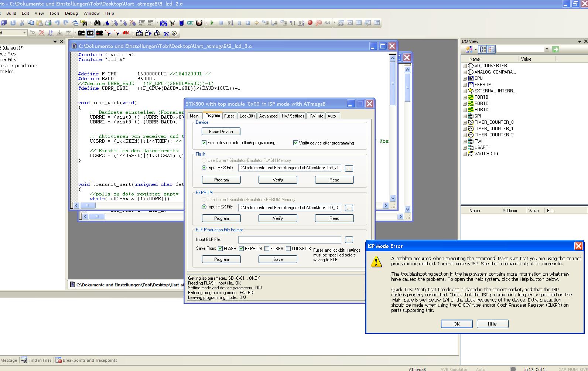This screenshot has width=588, height=371.
Task: Expand the TIMER_COUNTER_1 node in I/O View
Action: coord(465,129)
